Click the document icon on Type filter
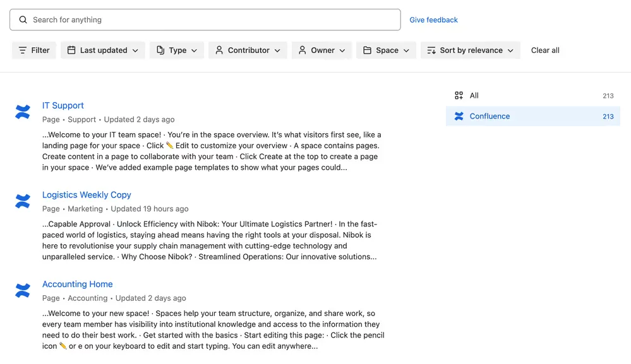Viewport: 631px width, 364px height. click(160, 50)
